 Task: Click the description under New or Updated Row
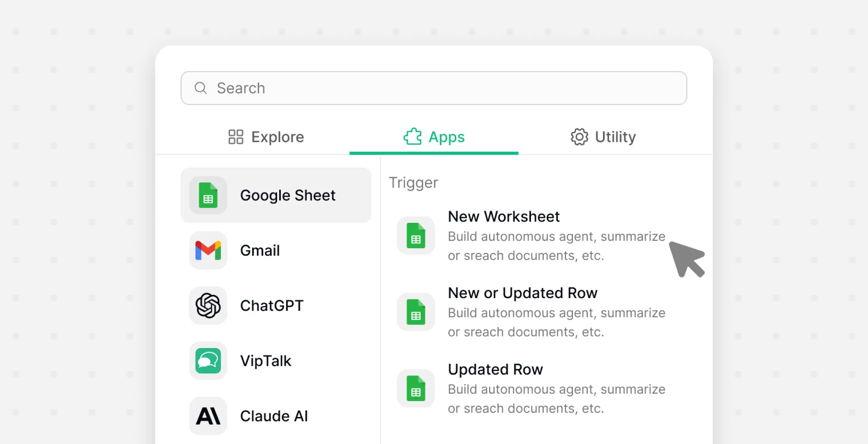(x=556, y=322)
